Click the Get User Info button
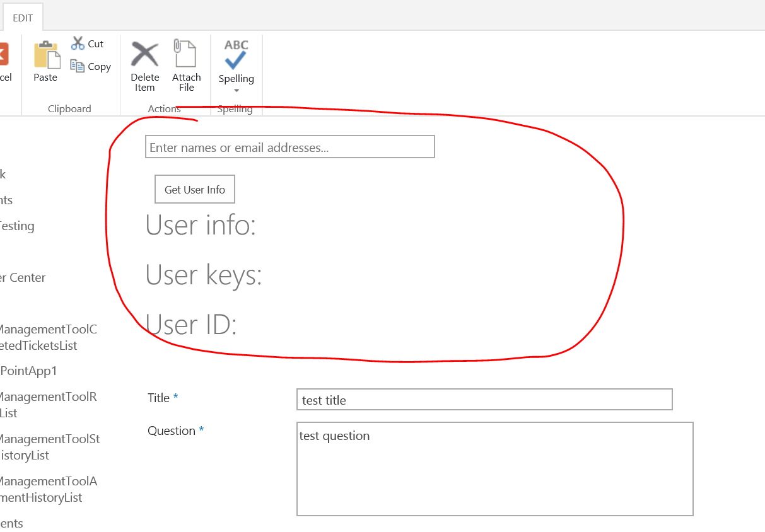The width and height of the screenshot is (765, 532). point(194,188)
